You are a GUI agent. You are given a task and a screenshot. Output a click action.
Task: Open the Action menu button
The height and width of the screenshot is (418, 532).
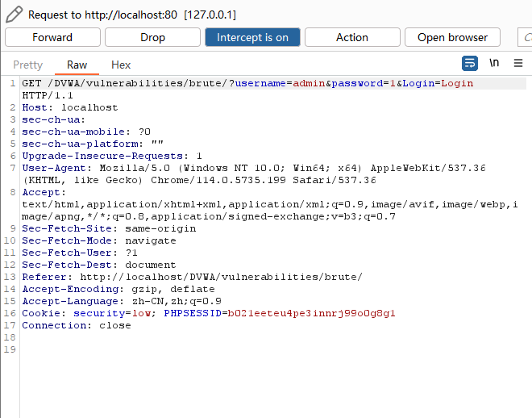pos(352,37)
